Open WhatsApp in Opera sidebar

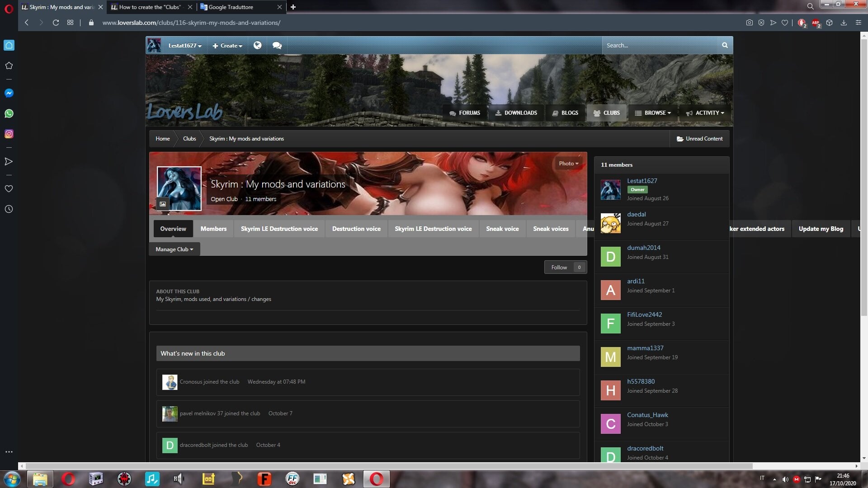pyautogui.click(x=9, y=113)
